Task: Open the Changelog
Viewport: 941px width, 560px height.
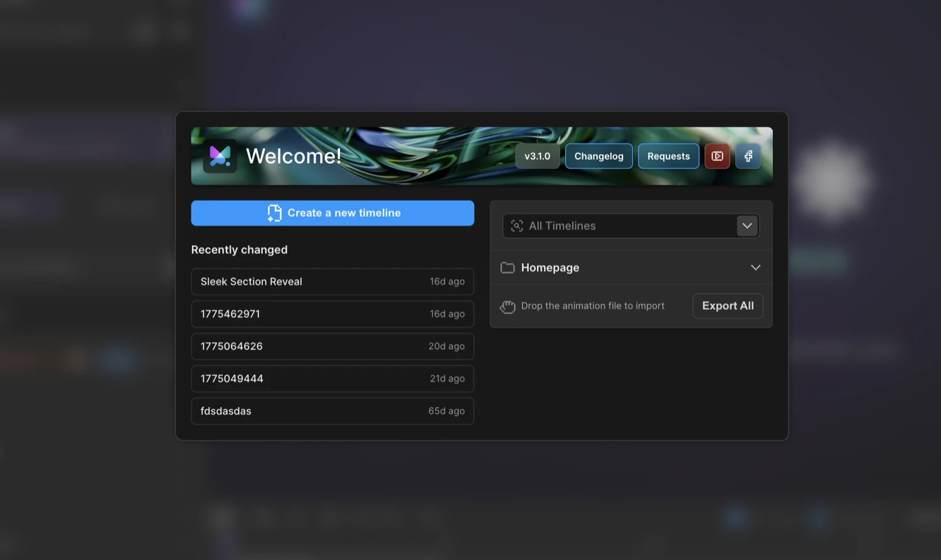Action: tap(598, 156)
